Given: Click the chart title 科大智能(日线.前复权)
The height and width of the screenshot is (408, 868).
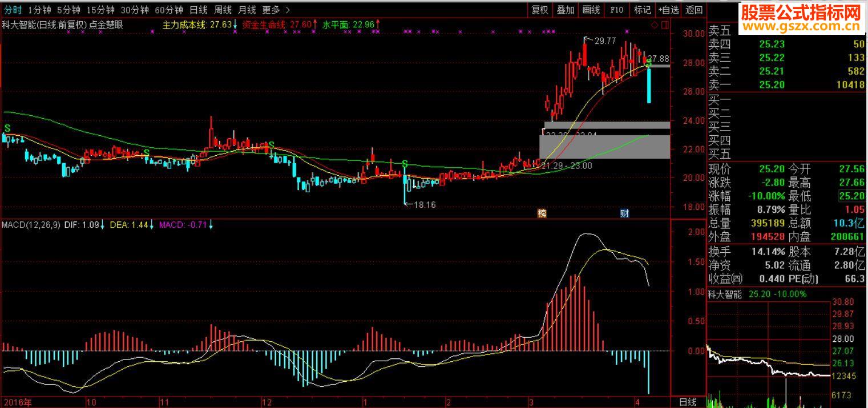Looking at the screenshot, I should coord(45,25).
